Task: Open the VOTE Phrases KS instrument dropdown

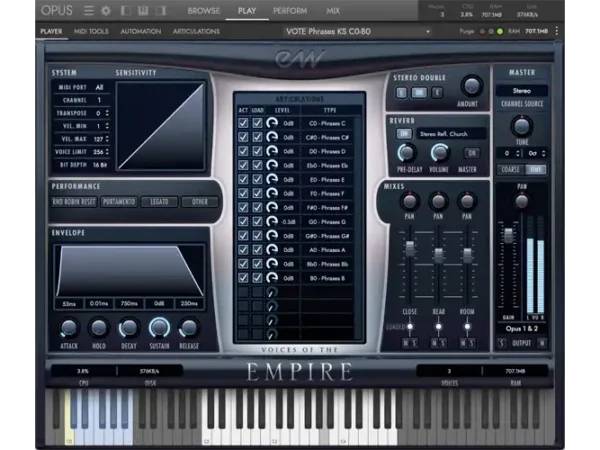Action: pos(358,31)
